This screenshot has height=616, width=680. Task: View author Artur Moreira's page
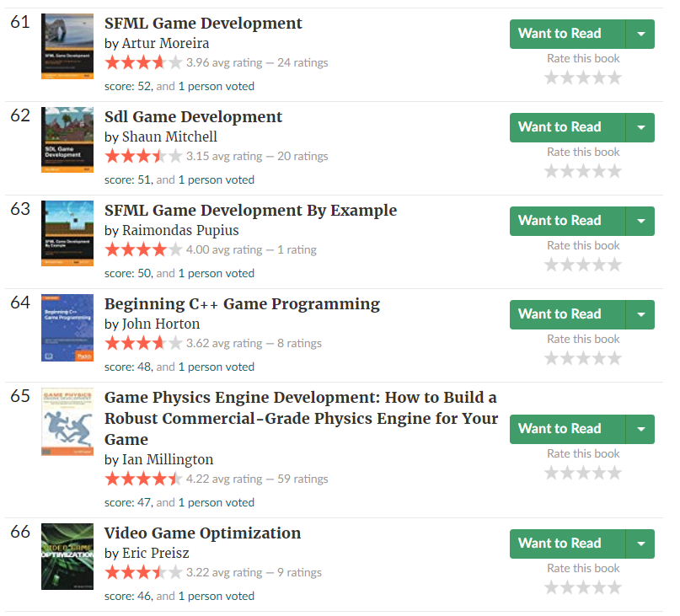tap(165, 43)
